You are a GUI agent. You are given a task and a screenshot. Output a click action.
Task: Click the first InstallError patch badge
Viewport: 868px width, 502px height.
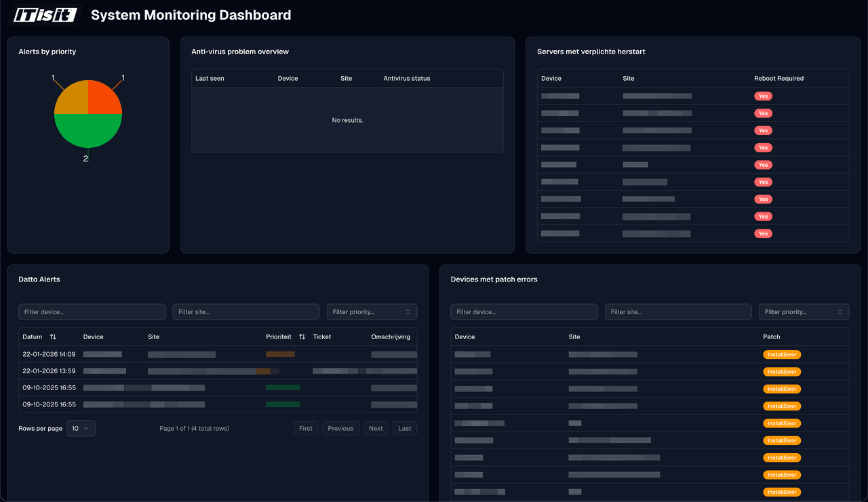pyautogui.click(x=782, y=354)
